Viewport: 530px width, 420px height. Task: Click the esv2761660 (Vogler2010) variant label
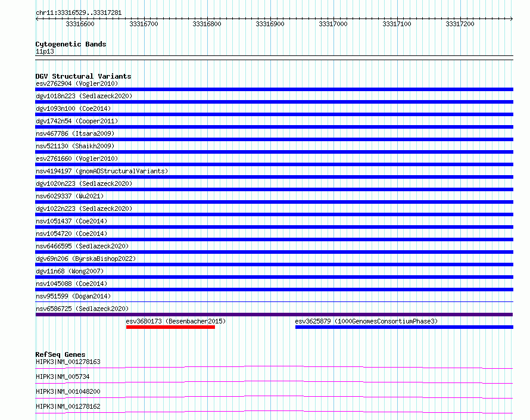pos(77,158)
